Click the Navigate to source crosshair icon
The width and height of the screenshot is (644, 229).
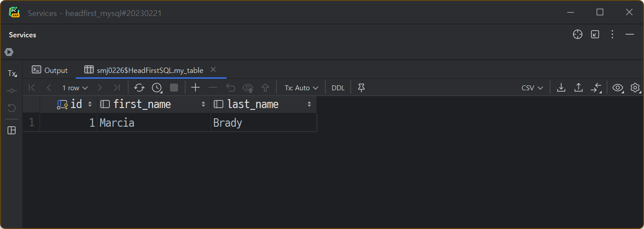pyautogui.click(x=578, y=34)
